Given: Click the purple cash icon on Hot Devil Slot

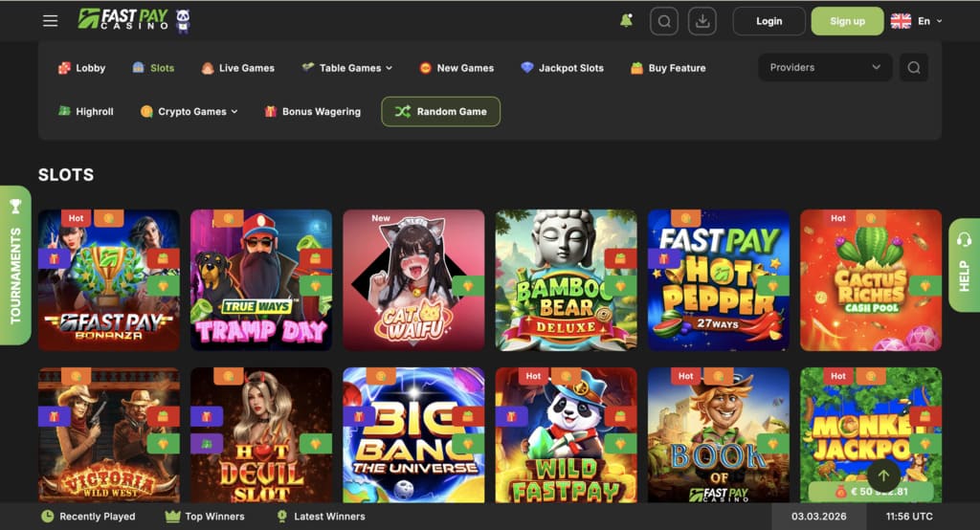Looking at the screenshot, I should tap(207, 444).
